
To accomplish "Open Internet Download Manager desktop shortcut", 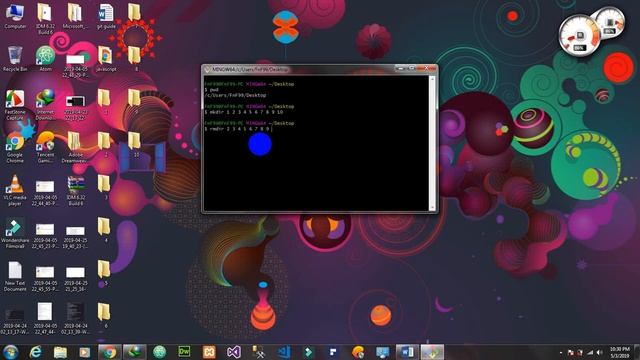I will tap(45, 105).
